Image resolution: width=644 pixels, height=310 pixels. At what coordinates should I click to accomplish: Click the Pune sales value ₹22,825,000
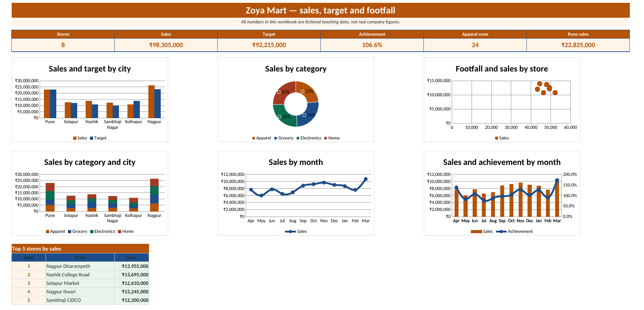click(x=578, y=45)
